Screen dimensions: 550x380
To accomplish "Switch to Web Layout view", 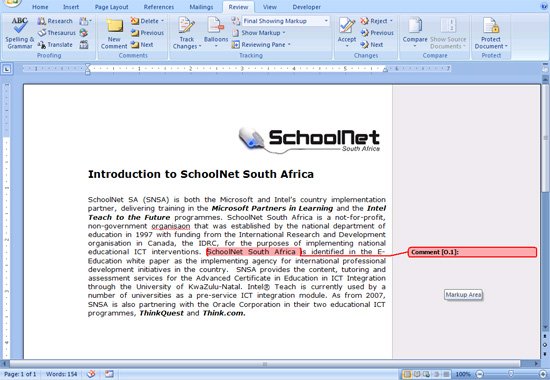I will 427,374.
